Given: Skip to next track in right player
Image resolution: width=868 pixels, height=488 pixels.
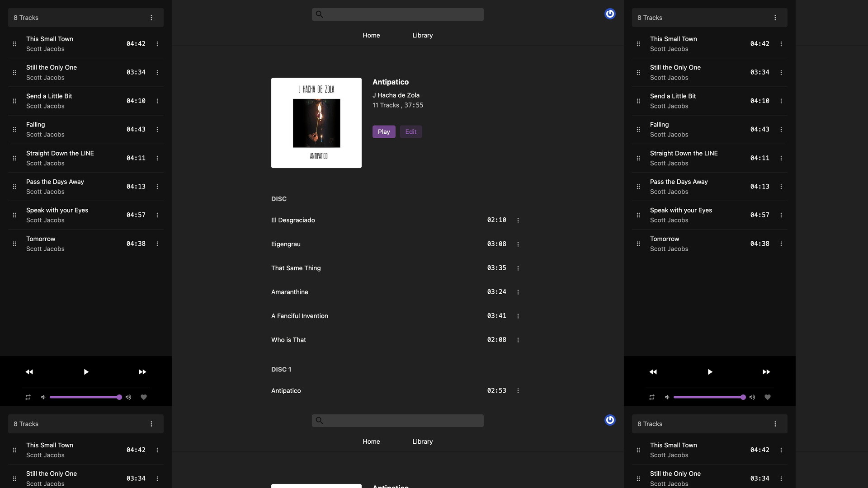Looking at the screenshot, I should (x=766, y=372).
